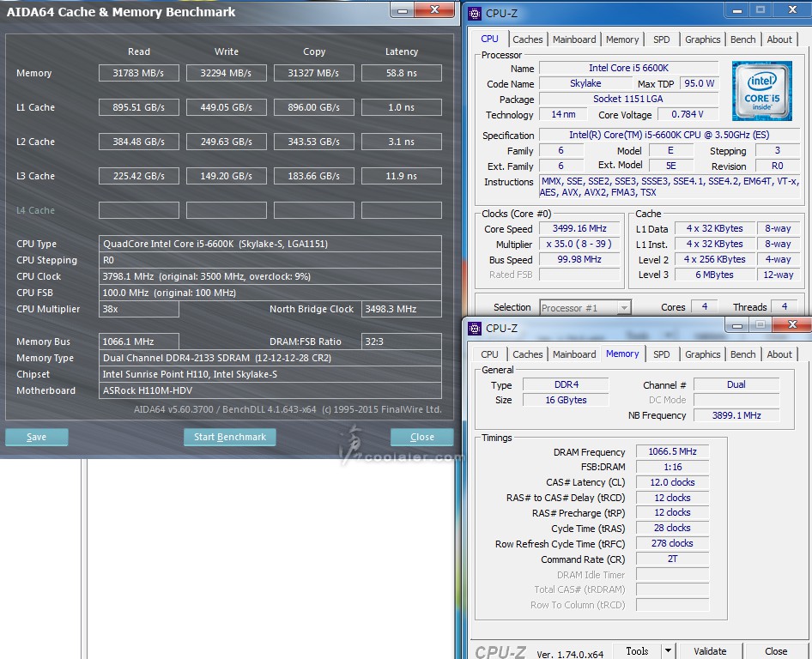Select SPD tab in lower CPU-Z window
The height and width of the screenshot is (659, 812).
pyautogui.click(x=661, y=354)
